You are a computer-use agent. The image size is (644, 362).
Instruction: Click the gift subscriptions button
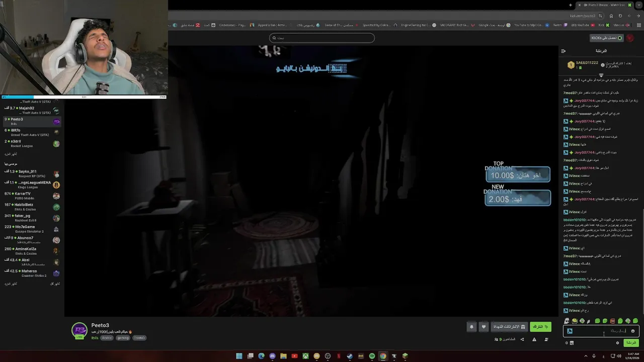click(509, 327)
